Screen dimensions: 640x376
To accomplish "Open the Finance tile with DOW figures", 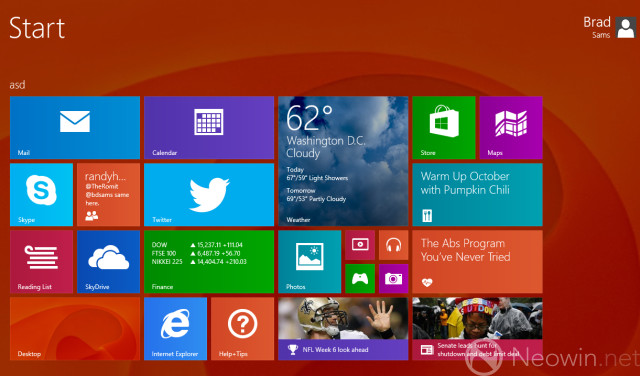I will click(209, 262).
